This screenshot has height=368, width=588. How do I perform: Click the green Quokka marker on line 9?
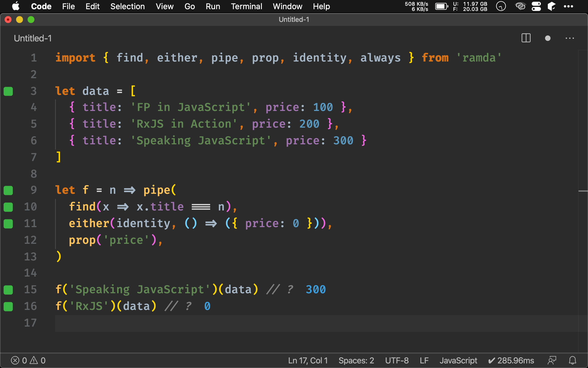click(x=8, y=190)
